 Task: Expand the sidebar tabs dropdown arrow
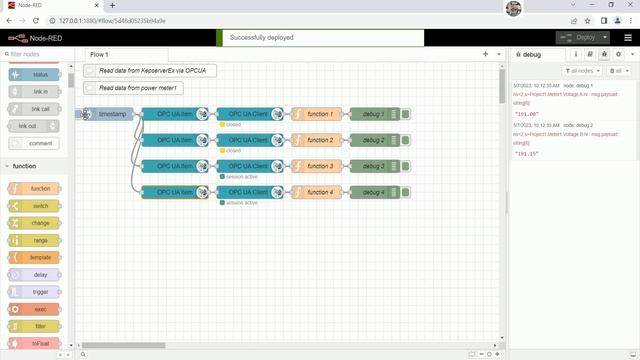tap(633, 54)
